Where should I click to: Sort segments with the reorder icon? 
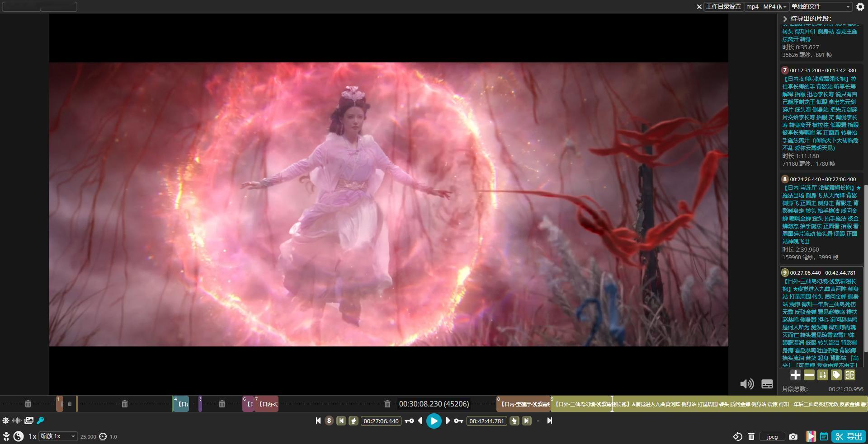click(823, 375)
